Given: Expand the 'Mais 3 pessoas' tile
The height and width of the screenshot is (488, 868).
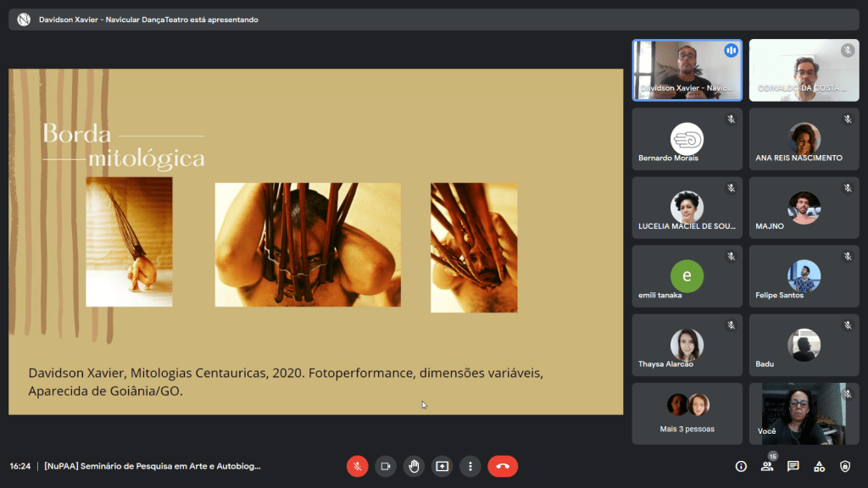Looking at the screenshot, I should pyautogui.click(x=687, y=413).
